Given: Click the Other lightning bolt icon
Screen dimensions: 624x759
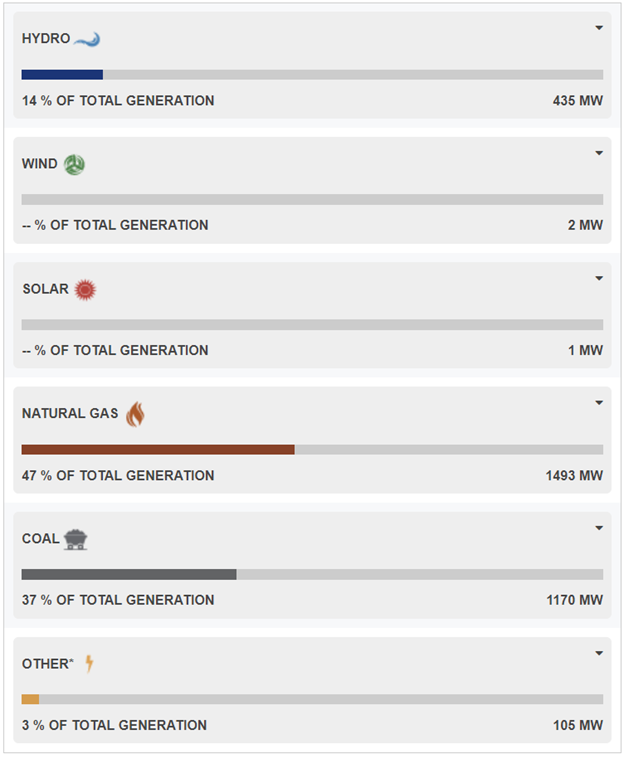Looking at the screenshot, I should point(89,663).
